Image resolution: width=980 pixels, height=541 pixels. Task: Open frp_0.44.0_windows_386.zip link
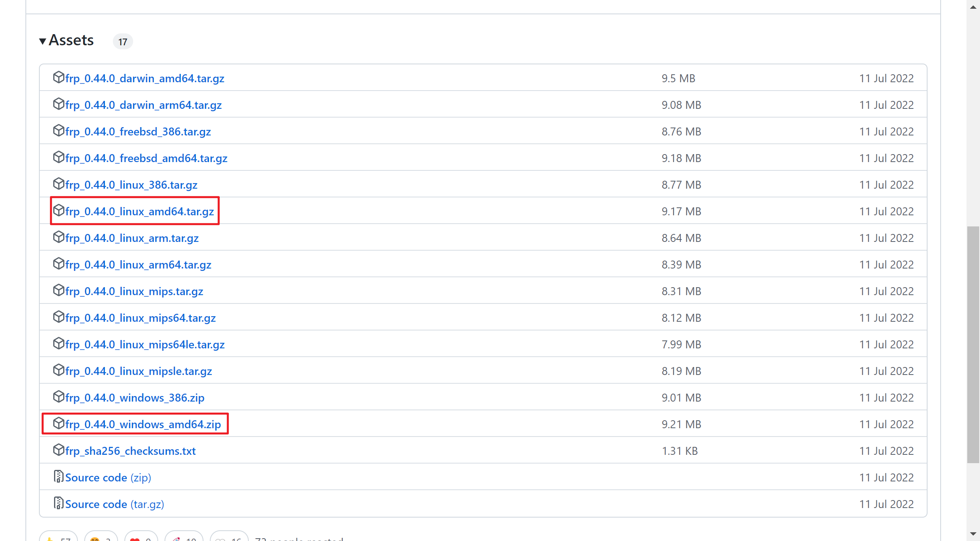tap(135, 398)
